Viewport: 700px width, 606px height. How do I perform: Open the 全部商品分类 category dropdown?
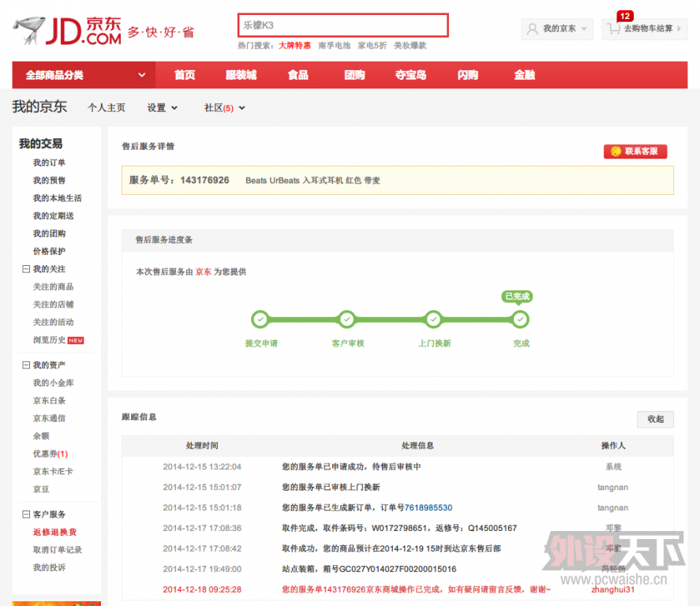tap(84, 75)
